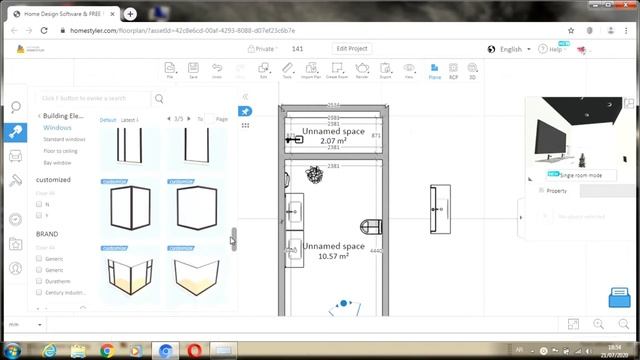The image size is (640, 360).
Task: Check the Duratherm brand checkbox
Action: [x=39, y=281]
